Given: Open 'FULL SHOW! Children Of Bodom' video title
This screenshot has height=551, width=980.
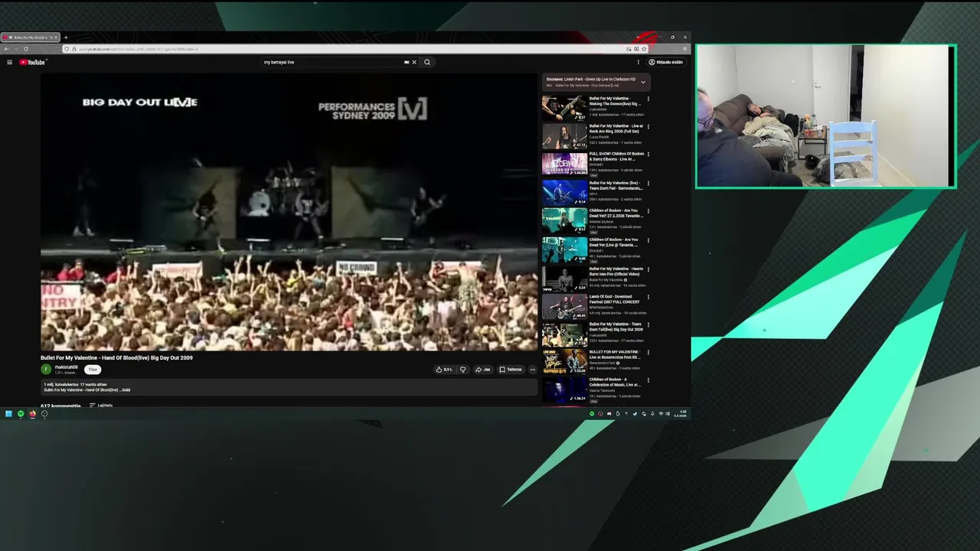Looking at the screenshot, I should click(x=616, y=156).
